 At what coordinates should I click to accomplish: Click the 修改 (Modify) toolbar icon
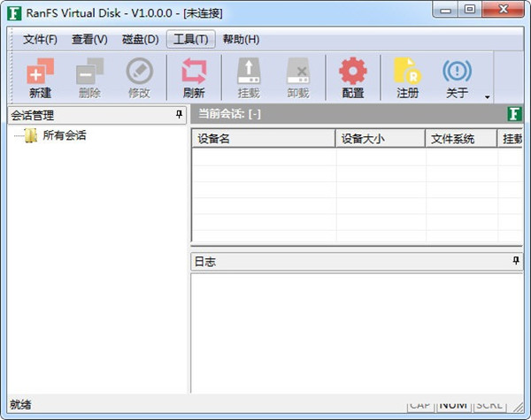(x=139, y=78)
